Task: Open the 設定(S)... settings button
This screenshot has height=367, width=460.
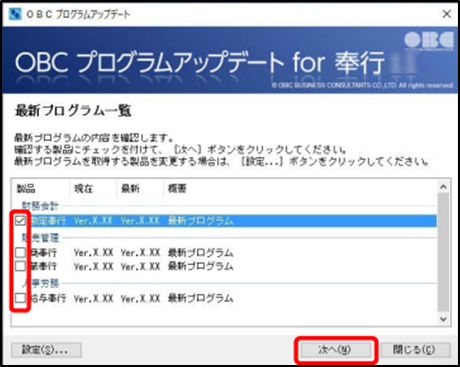Action: [46, 350]
